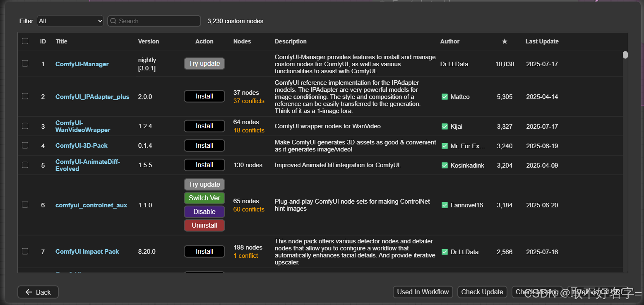This screenshot has height=305, width=644.
Task: Click the purple Disable button
Action: click(x=204, y=211)
